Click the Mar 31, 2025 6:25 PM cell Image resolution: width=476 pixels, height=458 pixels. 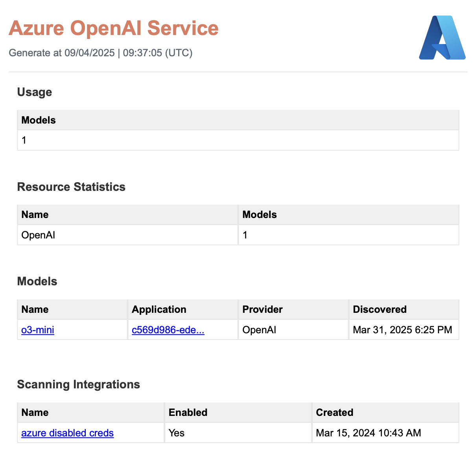click(402, 330)
